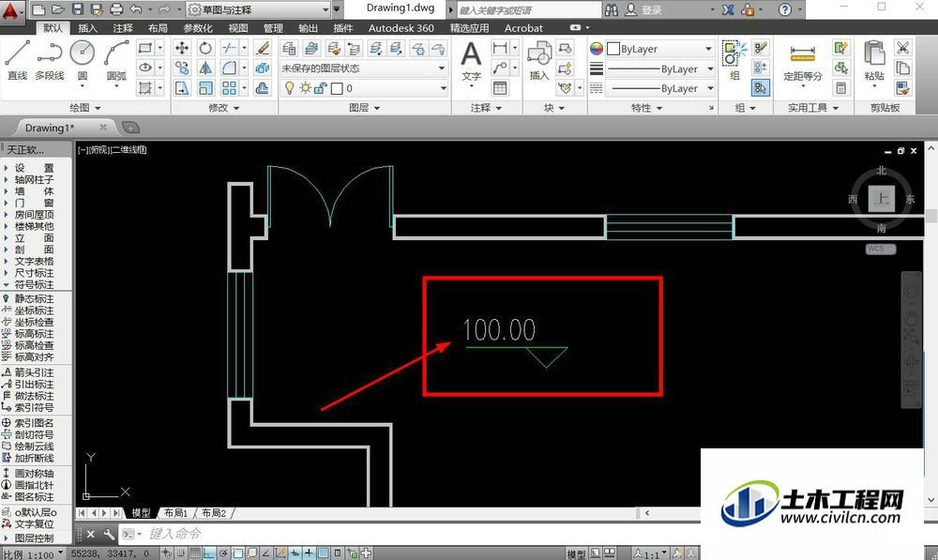The width and height of the screenshot is (938, 560).
Task: Select the Drawing1* document tab
Action: [50, 128]
